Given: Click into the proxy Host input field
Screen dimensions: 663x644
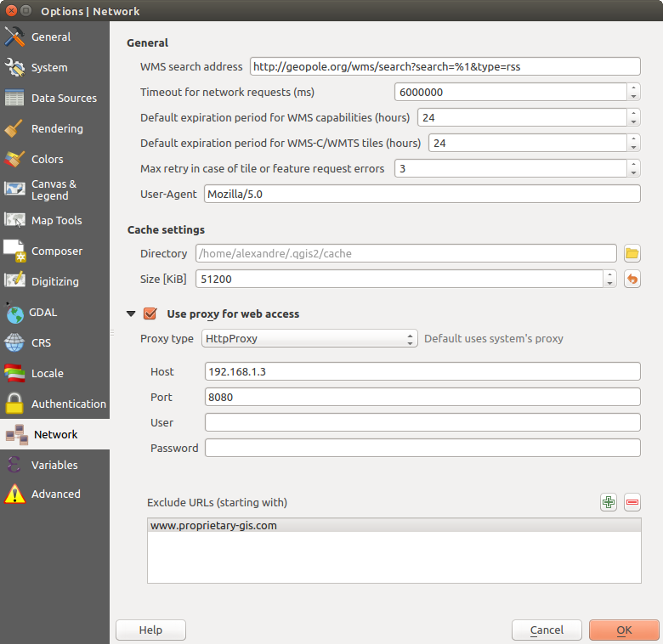Looking at the screenshot, I should [422, 371].
